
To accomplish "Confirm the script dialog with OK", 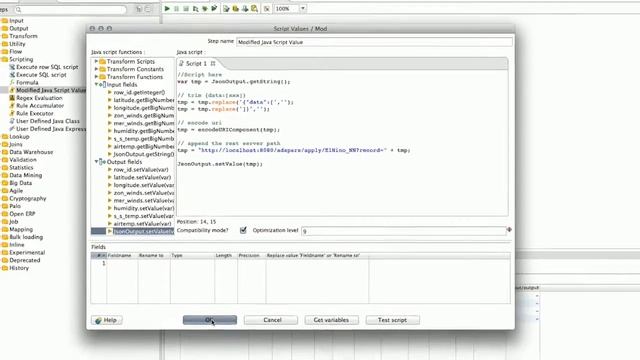I will [210, 320].
